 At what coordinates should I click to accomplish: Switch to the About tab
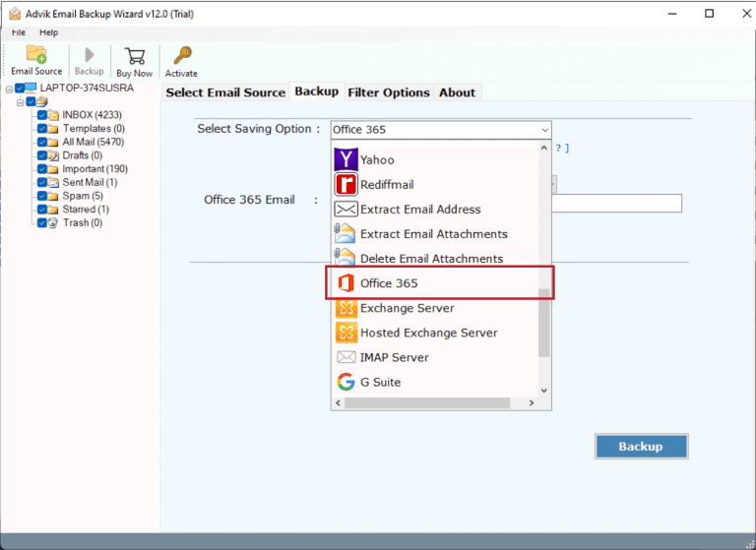coord(457,92)
